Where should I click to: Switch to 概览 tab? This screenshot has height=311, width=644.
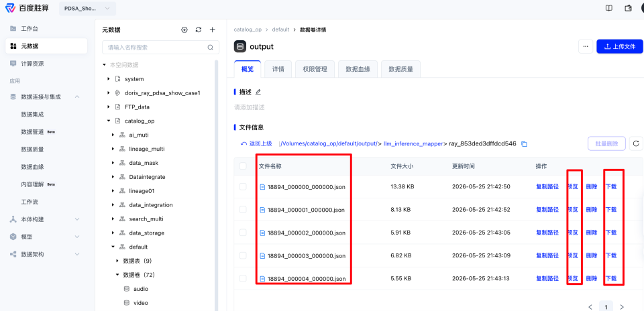click(248, 69)
